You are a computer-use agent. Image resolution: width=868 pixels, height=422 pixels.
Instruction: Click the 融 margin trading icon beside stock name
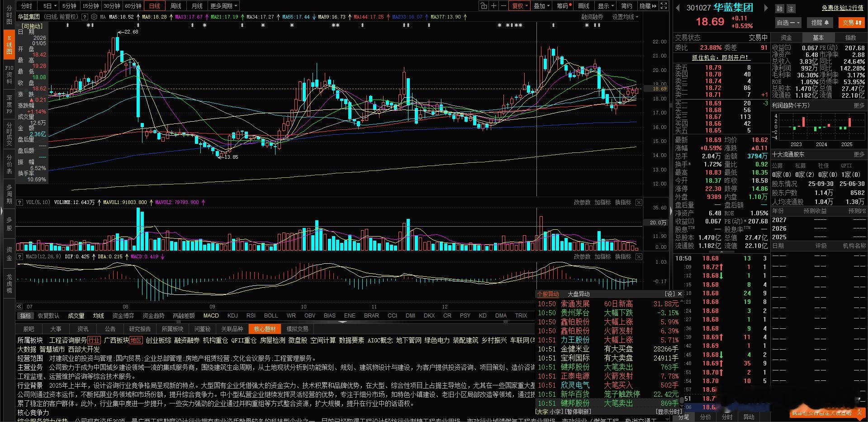coord(780,8)
